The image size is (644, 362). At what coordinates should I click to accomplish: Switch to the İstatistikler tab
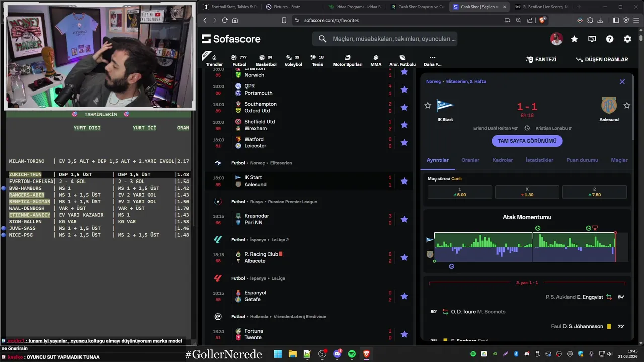click(x=539, y=160)
